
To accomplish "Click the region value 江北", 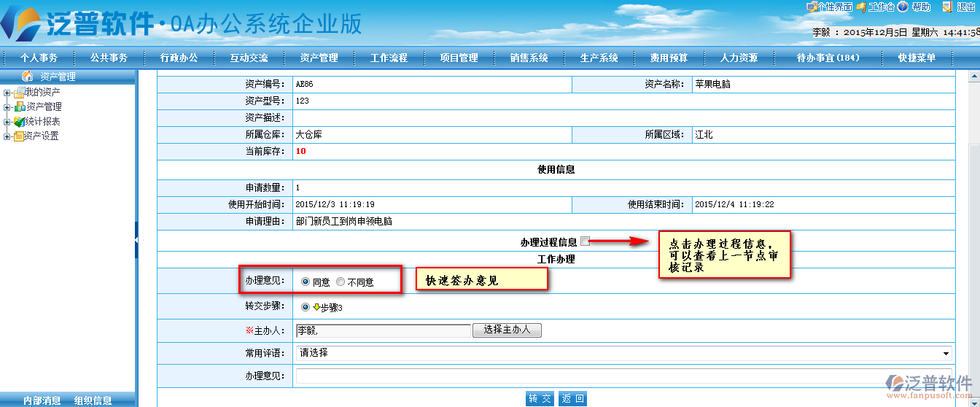I will 704,135.
